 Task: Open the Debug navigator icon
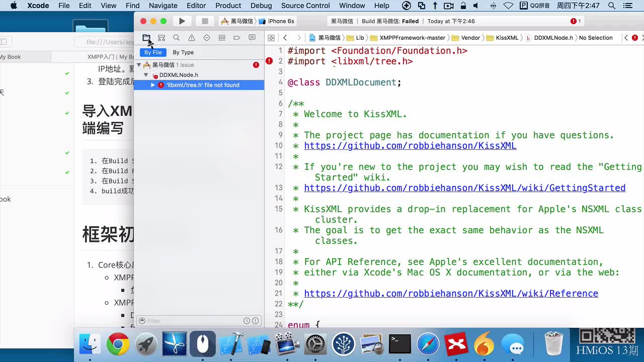click(x=222, y=38)
